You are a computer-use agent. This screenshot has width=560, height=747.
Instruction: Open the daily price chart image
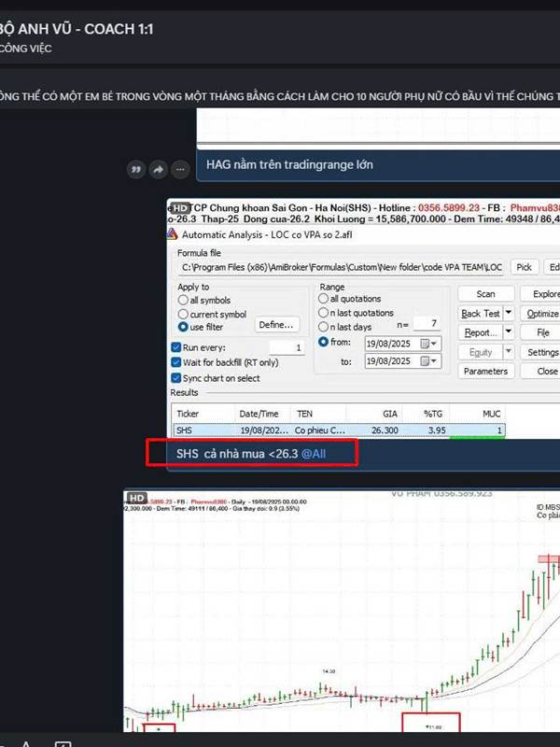tap(342, 610)
